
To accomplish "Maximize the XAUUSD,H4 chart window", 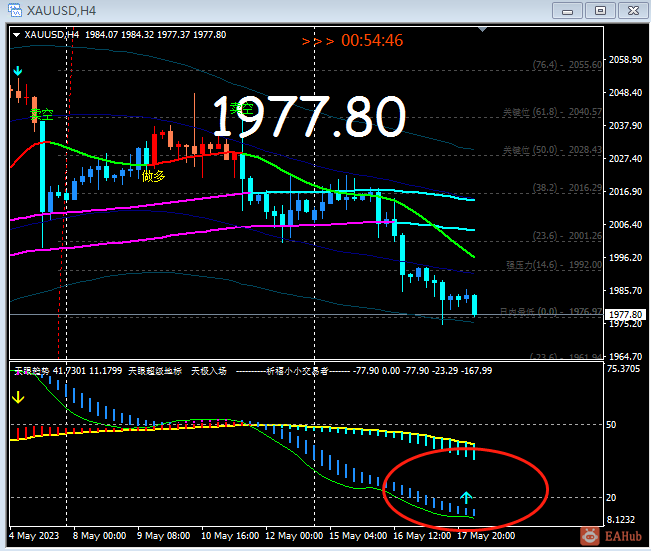I will coord(600,11).
